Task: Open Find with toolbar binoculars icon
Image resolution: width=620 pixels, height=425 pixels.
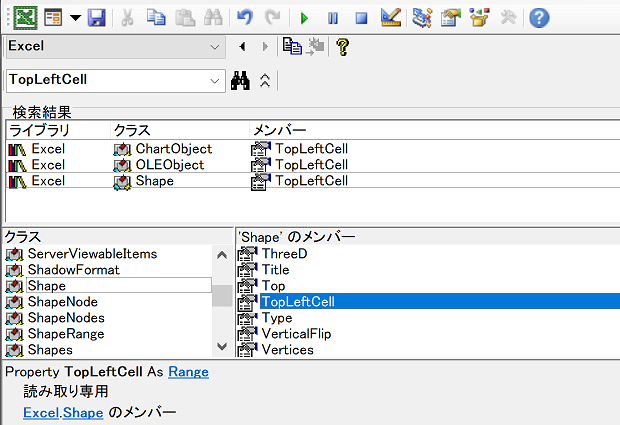Action: (213, 18)
